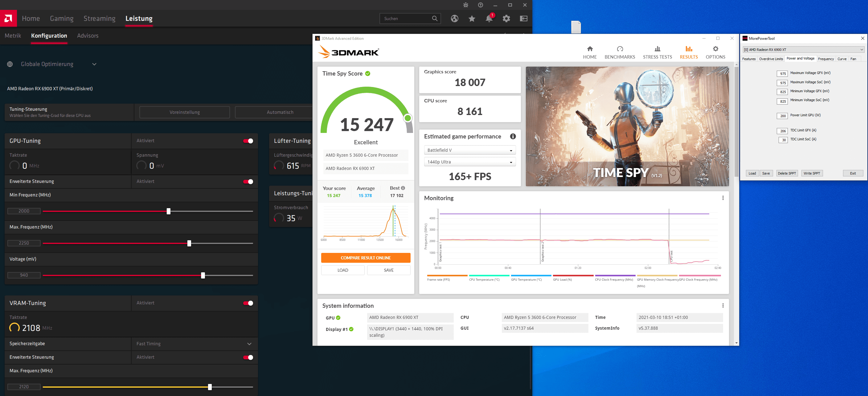
Task: Open the Metrik sub-tab
Action: point(13,36)
